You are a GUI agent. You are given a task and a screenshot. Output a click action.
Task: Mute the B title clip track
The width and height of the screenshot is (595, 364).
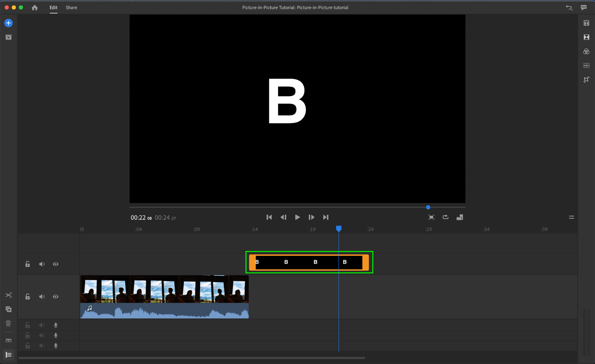click(x=42, y=264)
